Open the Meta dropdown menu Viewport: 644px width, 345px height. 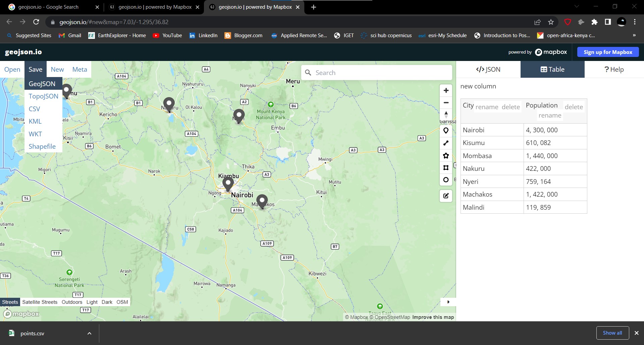point(79,69)
